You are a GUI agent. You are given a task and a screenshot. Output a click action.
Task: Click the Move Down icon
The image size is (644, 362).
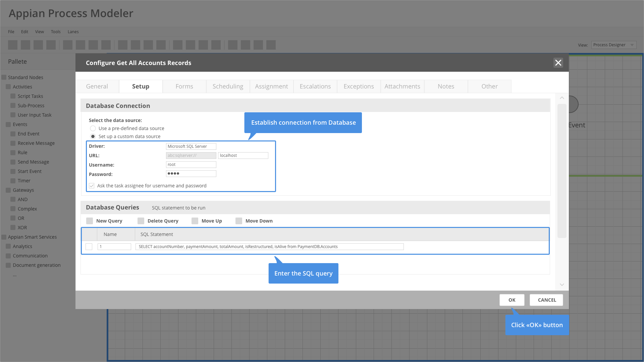coord(239,221)
